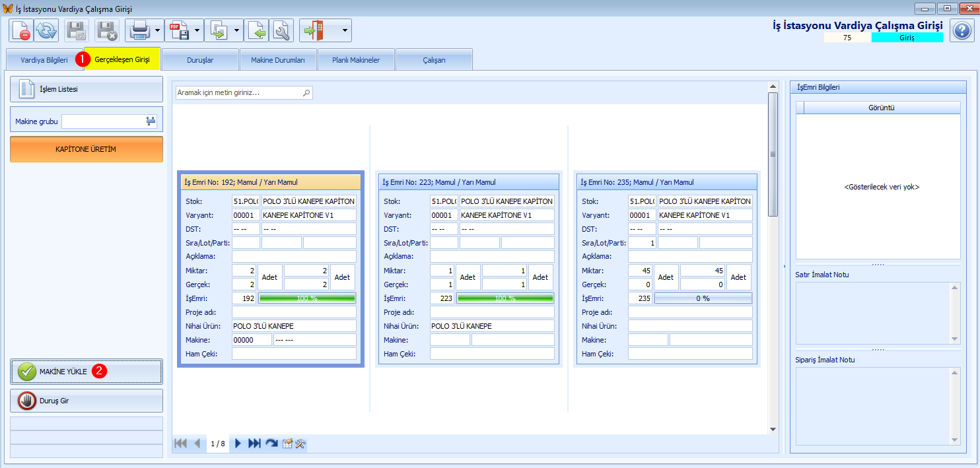This screenshot has height=468, width=980.
Task: Collapse İşEmri Bilgileri panel splitter arrow
Action: click(x=784, y=266)
